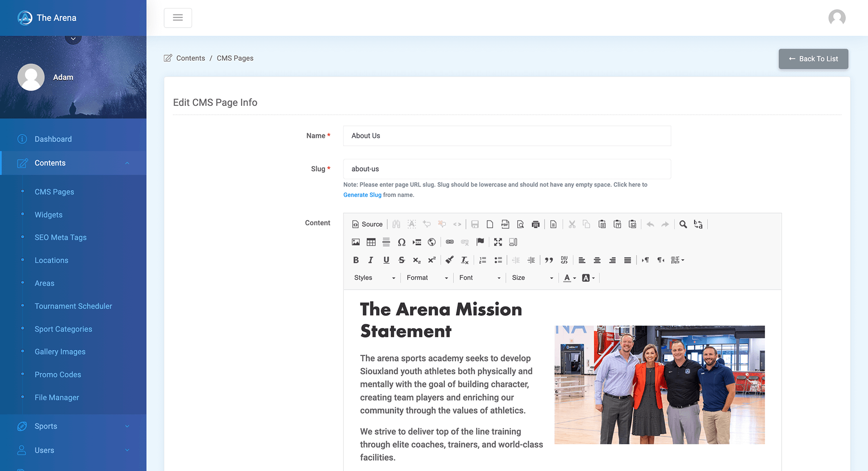Click the Export to PDF icon

[505, 224]
